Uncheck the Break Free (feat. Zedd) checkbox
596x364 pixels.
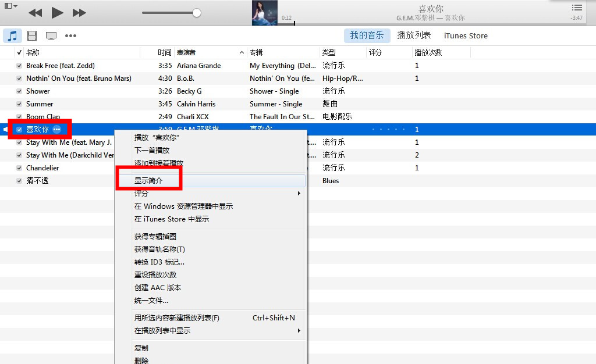pos(19,66)
